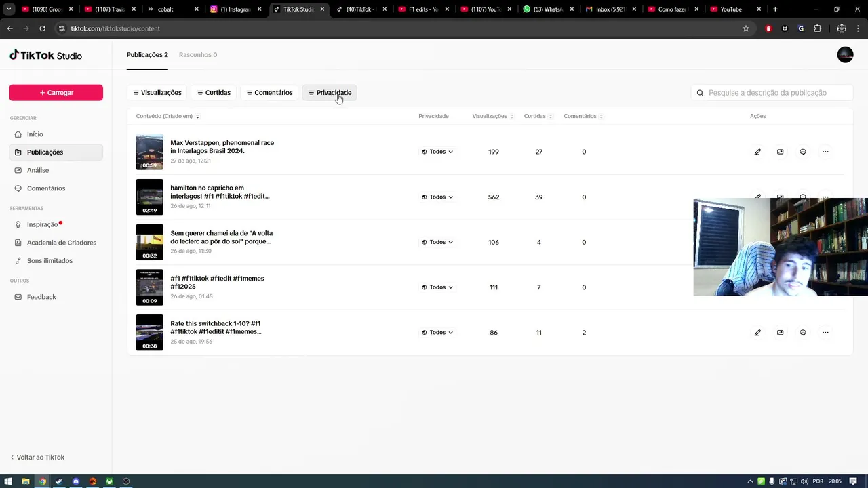Open Steam from the taskbar
The image size is (868, 488).
[x=59, y=481]
